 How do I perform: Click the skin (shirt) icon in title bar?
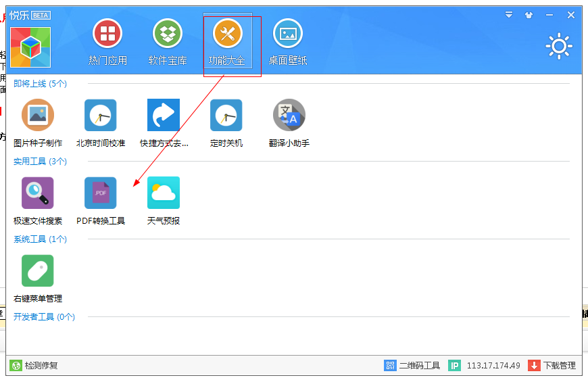pyautogui.click(x=529, y=15)
